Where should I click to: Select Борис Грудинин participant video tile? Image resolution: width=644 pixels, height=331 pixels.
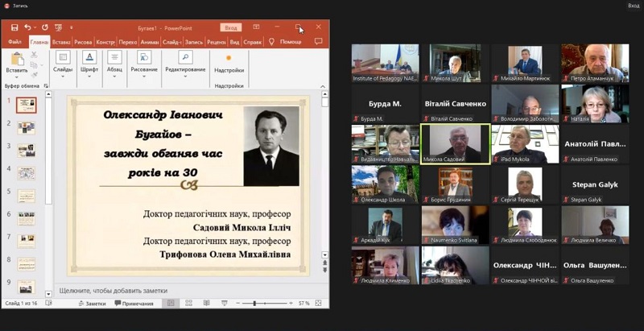click(x=455, y=184)
